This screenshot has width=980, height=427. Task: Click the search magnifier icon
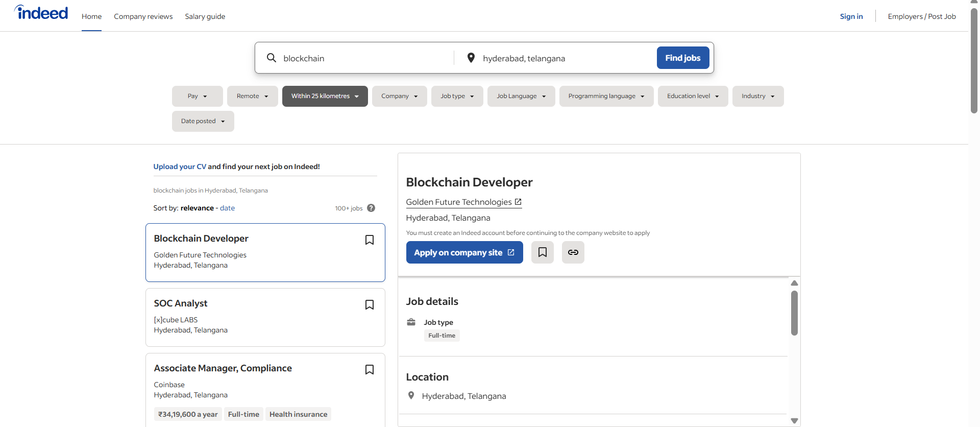pos(272,58)
